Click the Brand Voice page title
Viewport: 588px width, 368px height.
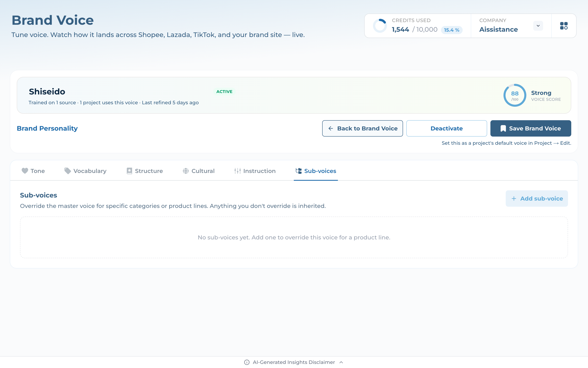[52, 20]
